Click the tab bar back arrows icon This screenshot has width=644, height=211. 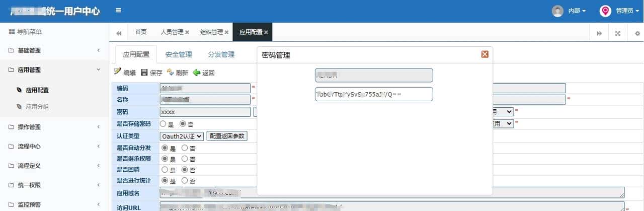tap(119, 33)
